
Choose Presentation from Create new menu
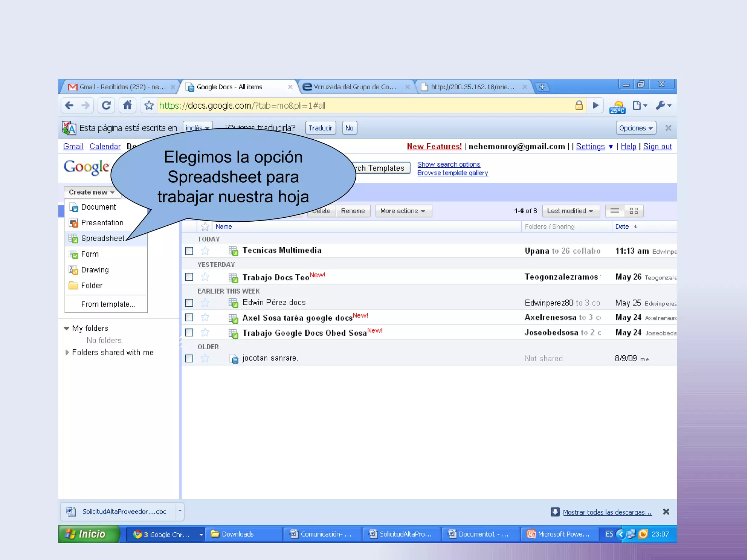point(106,223)
